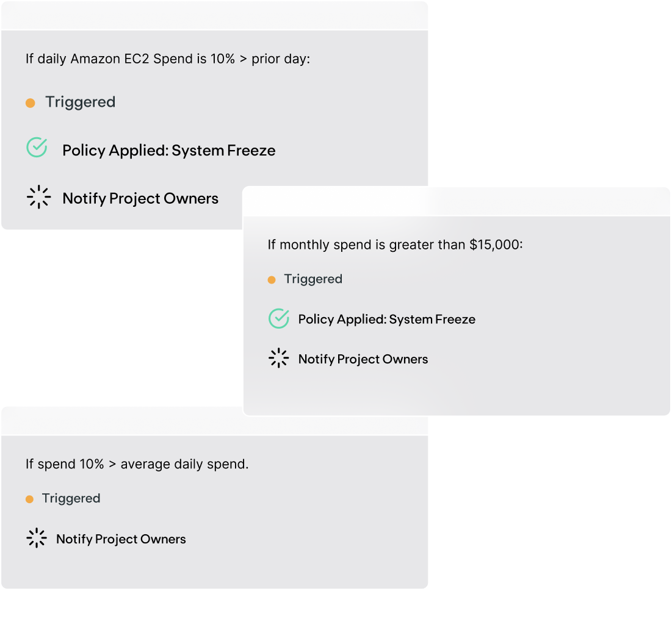Click the spinner icon in the average daily spend card
This screenshot has width=672, height=630.
click(x=37, y=538)
